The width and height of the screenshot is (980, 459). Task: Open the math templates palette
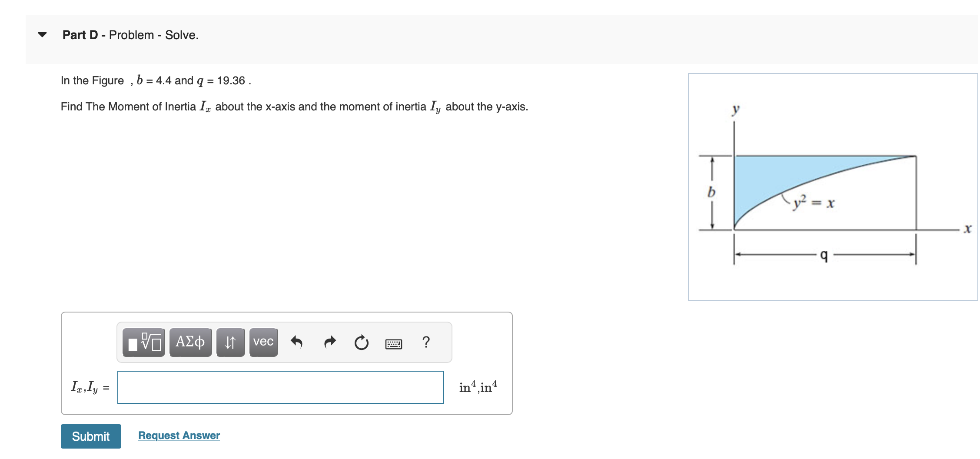click(143, 343)
